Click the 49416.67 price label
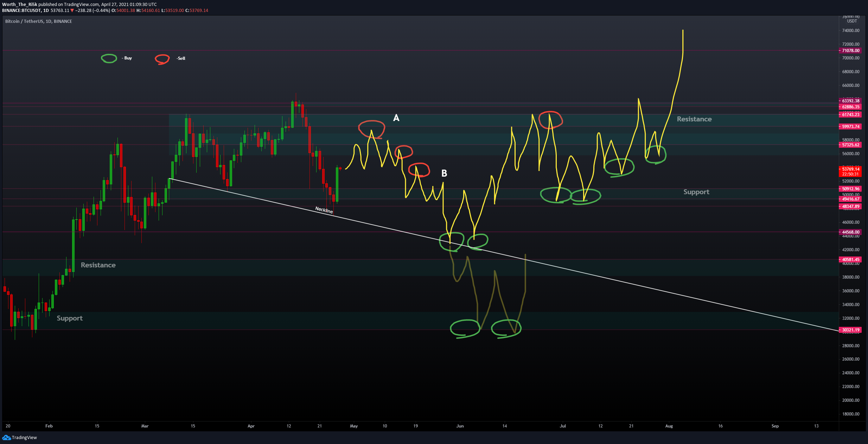 [x=850, y=199]
